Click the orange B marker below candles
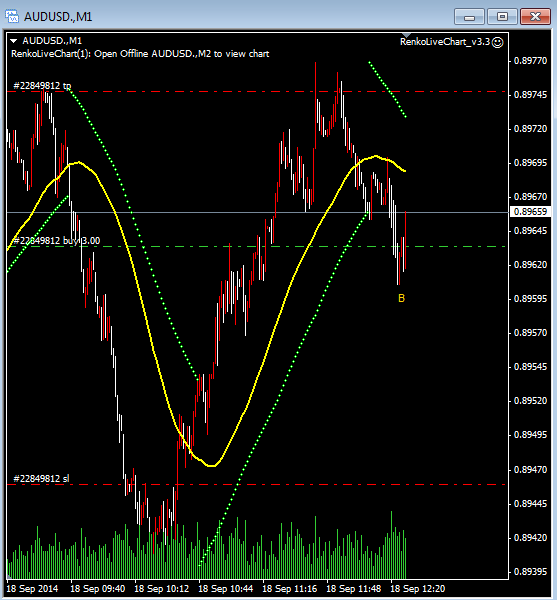The height and width of the screenshot is (600, 557). pyautogui.click(x=401, y=298)
